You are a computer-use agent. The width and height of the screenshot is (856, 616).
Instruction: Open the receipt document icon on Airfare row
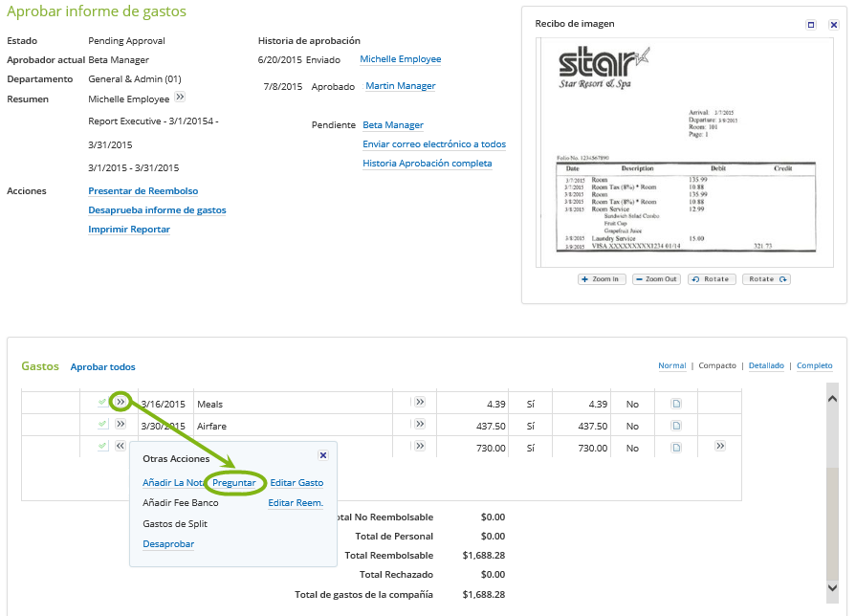[x=676, y=426]
